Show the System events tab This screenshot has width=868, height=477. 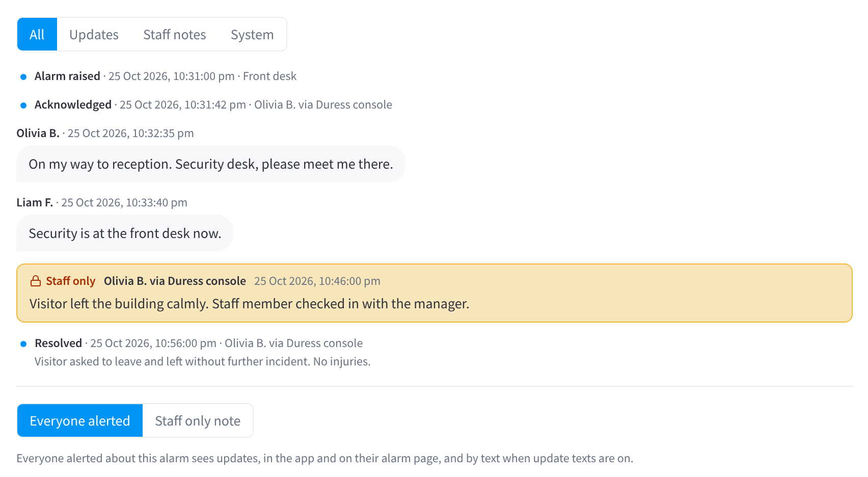coord(252,35)
